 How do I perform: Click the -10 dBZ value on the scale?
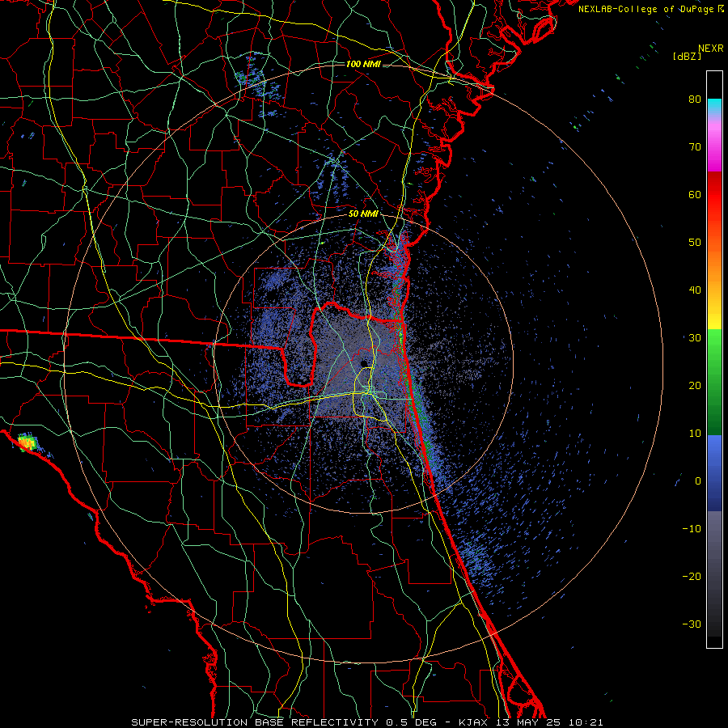pos(692,529)
